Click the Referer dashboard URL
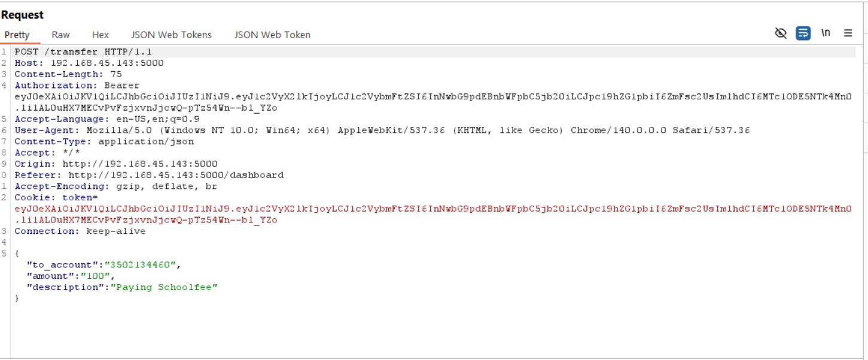This screenshot has width=868, height=360. click(x=176, y=175)
